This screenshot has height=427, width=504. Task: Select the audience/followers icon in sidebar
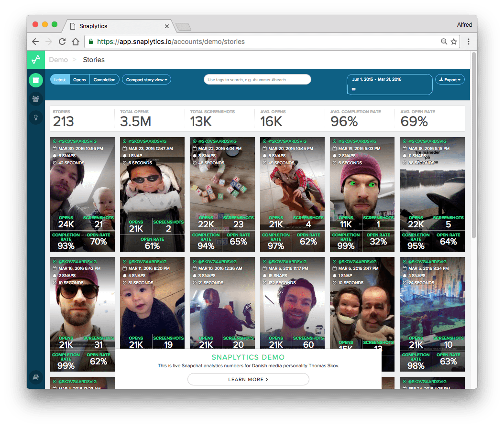pos(35,98)
